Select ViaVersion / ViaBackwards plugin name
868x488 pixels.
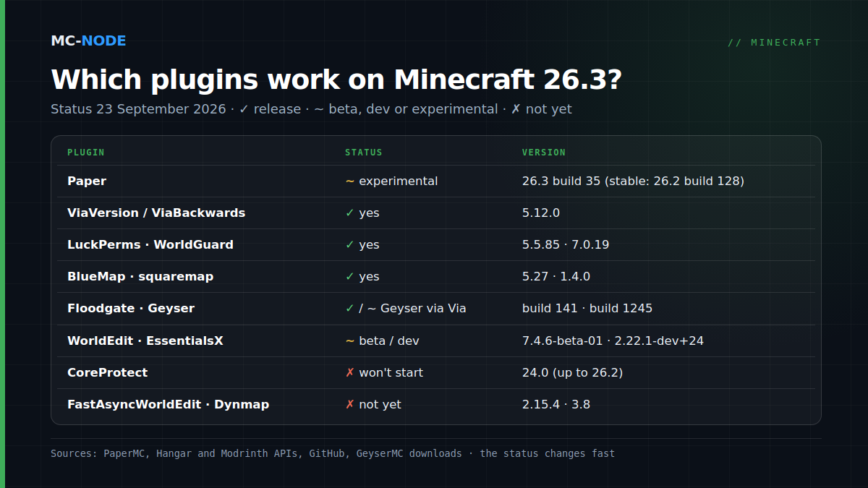(x=156, y=213)
